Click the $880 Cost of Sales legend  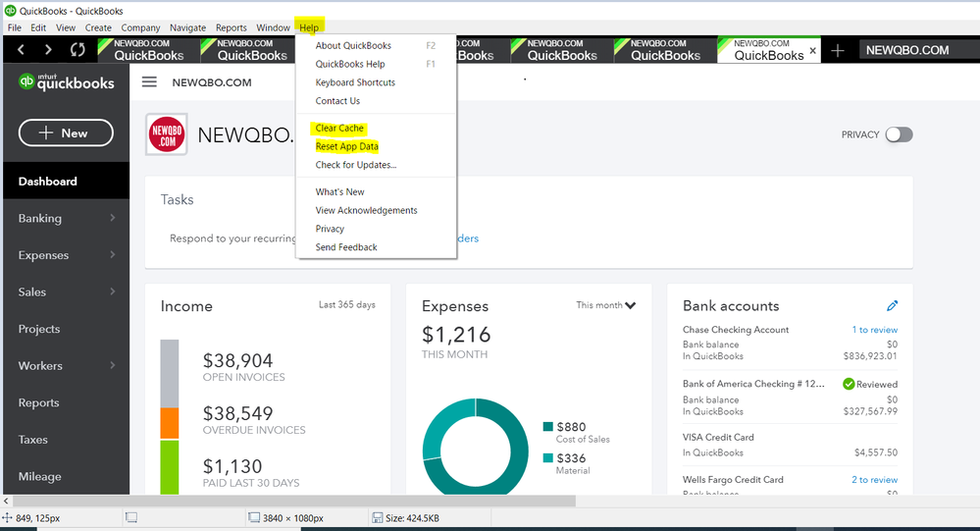pos(576,432)
